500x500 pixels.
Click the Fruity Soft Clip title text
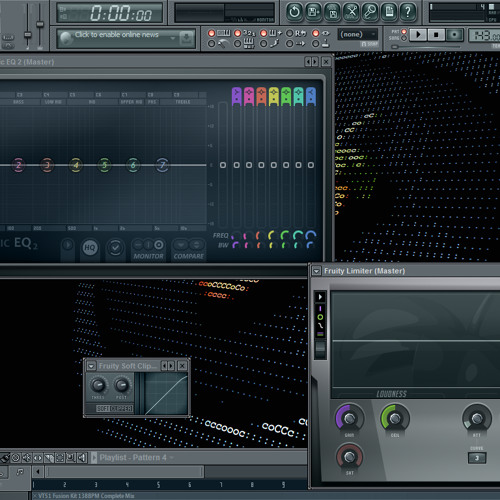[x=127, y=366]
